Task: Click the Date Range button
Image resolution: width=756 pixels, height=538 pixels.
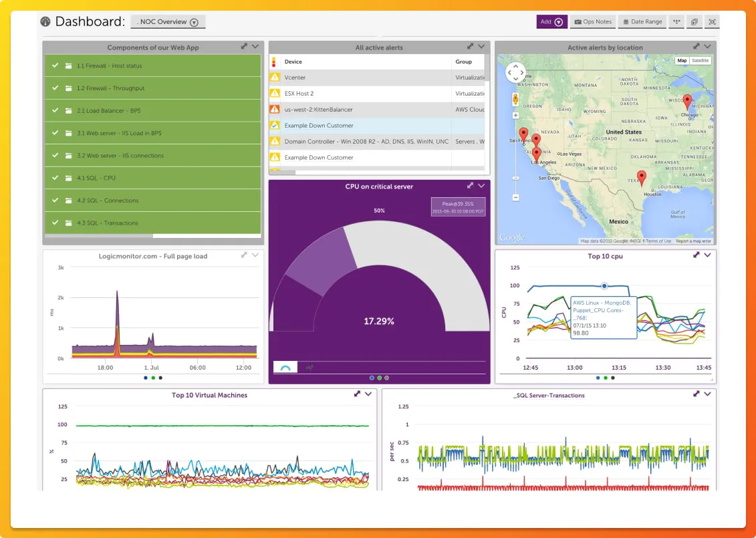Action: [x=642, y=21]
